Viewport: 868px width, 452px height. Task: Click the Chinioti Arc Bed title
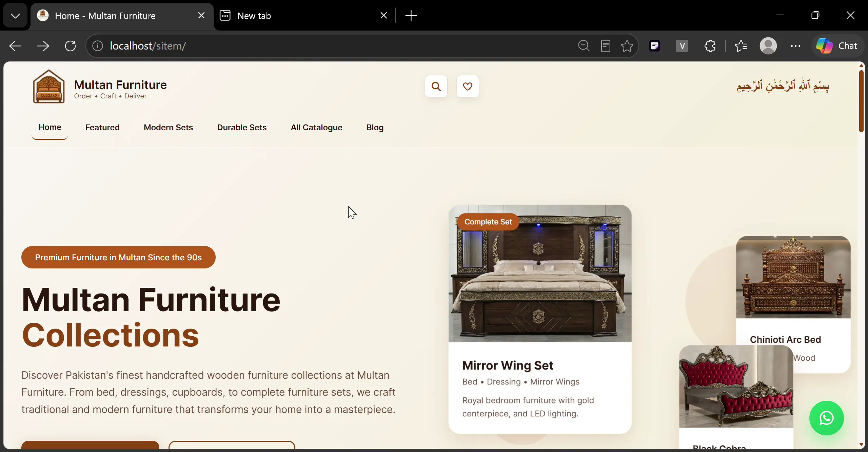[785, 340]
